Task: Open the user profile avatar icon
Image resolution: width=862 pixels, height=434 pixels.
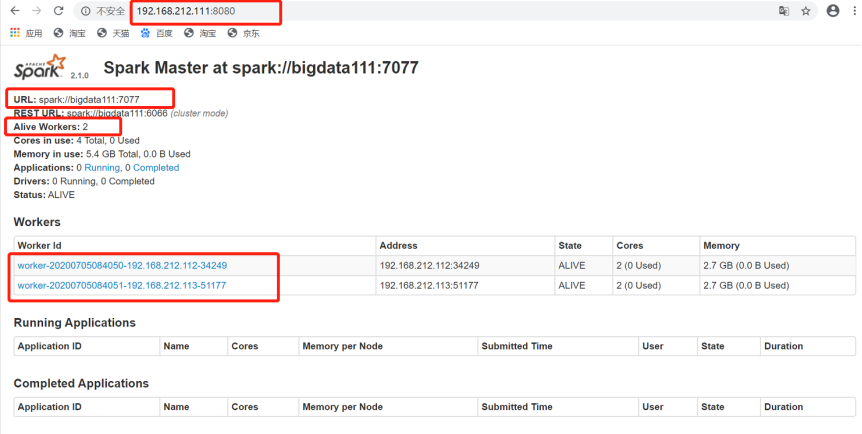Action: [x=833, y=11]
